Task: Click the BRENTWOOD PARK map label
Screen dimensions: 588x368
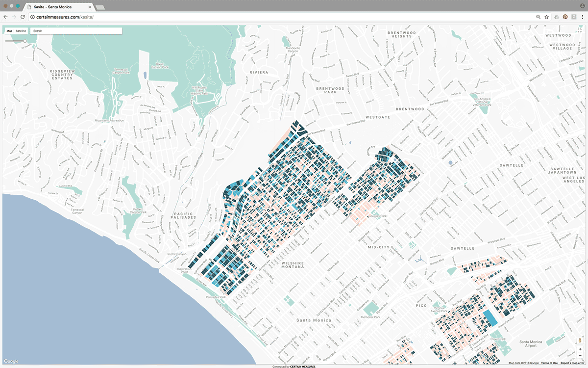Action: click(330, 90)
